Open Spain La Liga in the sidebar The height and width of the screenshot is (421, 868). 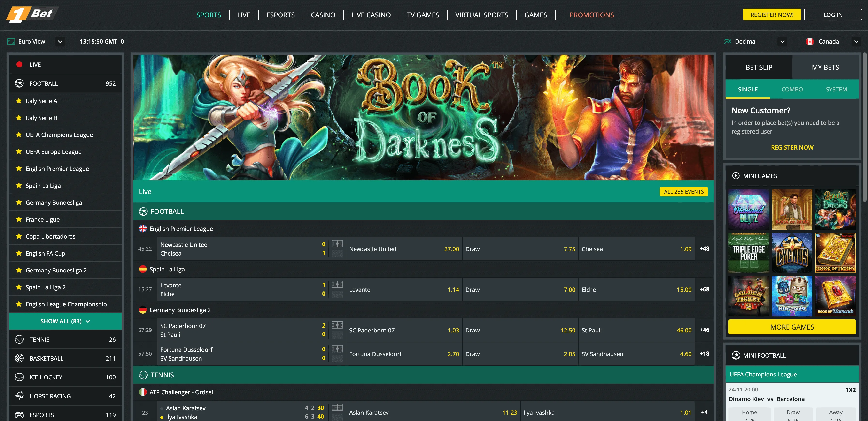pos(65,185)
